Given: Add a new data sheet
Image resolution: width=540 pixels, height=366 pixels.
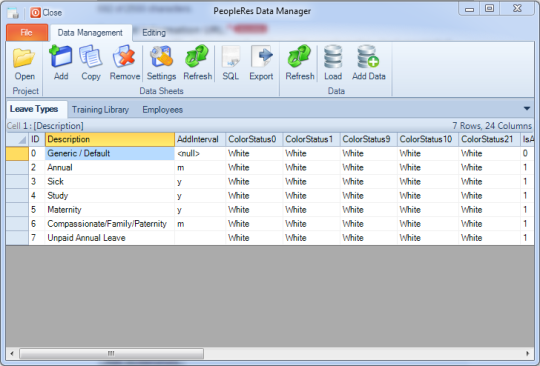Looking at the screenshot, I should tap(61, 64).
